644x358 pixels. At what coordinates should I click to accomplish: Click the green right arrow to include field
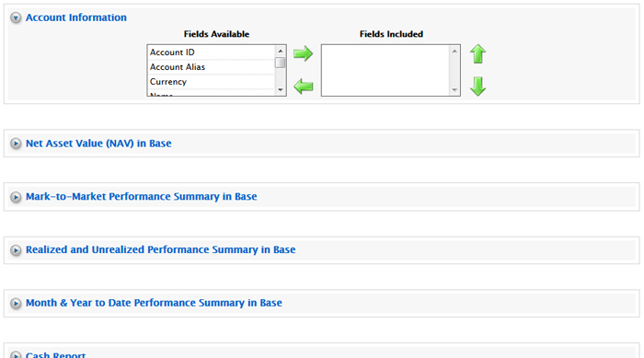tap(303, 53)
